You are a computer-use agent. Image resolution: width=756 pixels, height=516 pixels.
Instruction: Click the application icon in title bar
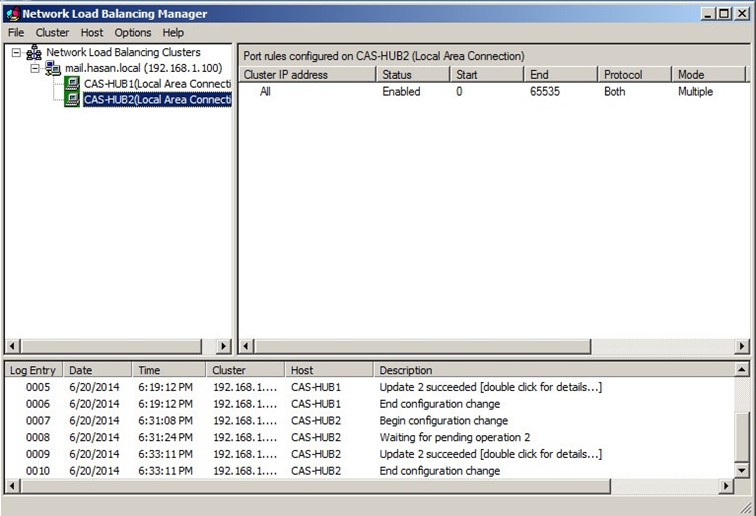12,14
